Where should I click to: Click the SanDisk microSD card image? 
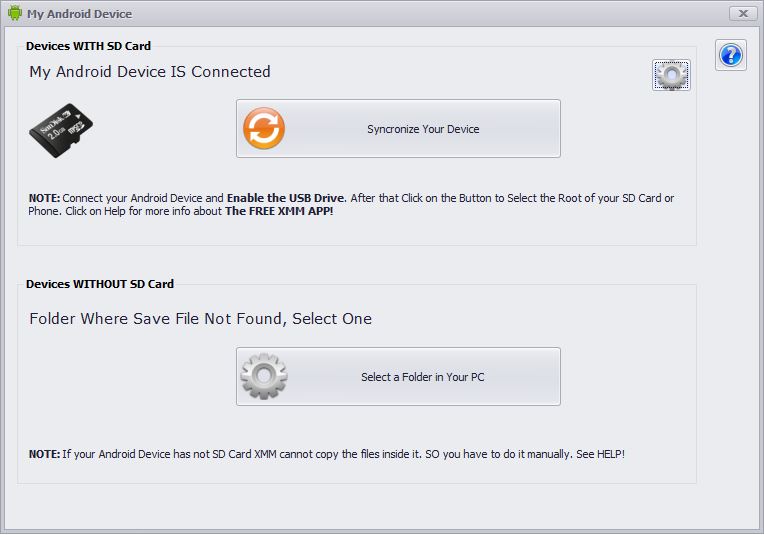click(x=62, y=127)
